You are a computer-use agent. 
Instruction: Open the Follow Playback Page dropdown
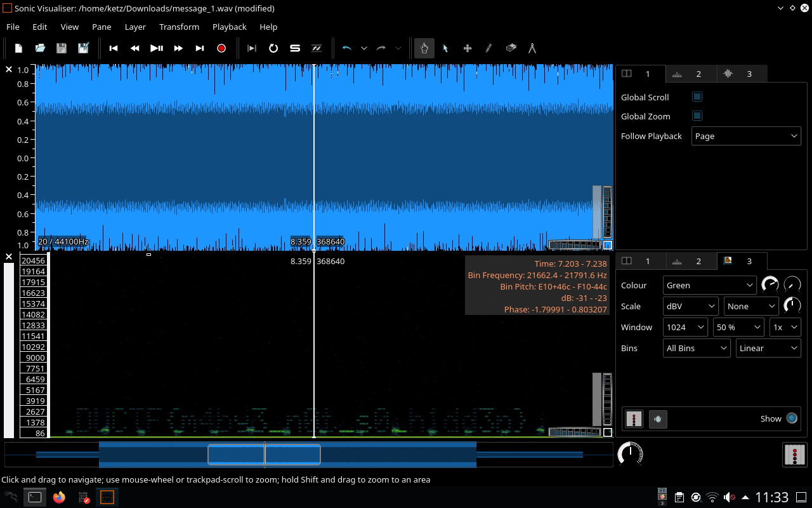pos(745,136)
